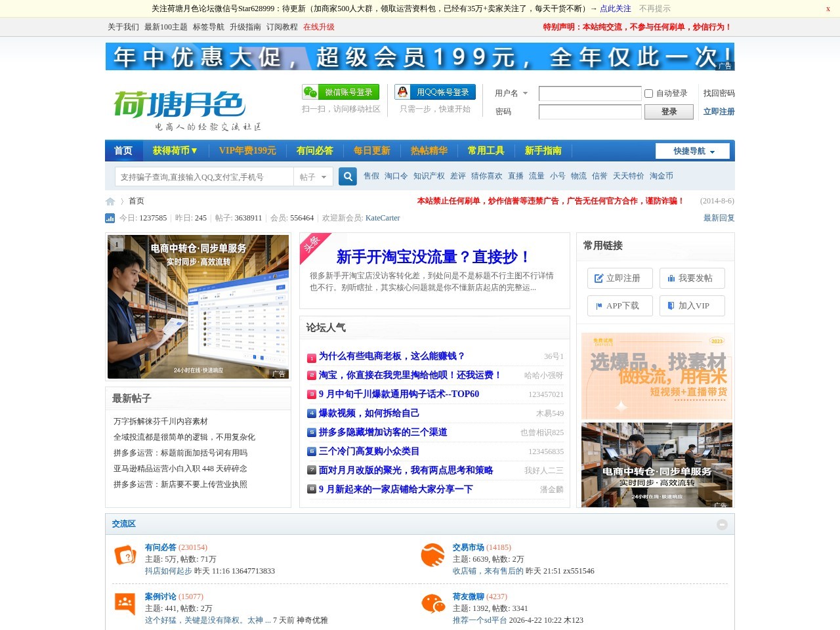This screenshot has width=840, height=630.
Task: Open the 订阅教程 top link
Action: (282, 27)
